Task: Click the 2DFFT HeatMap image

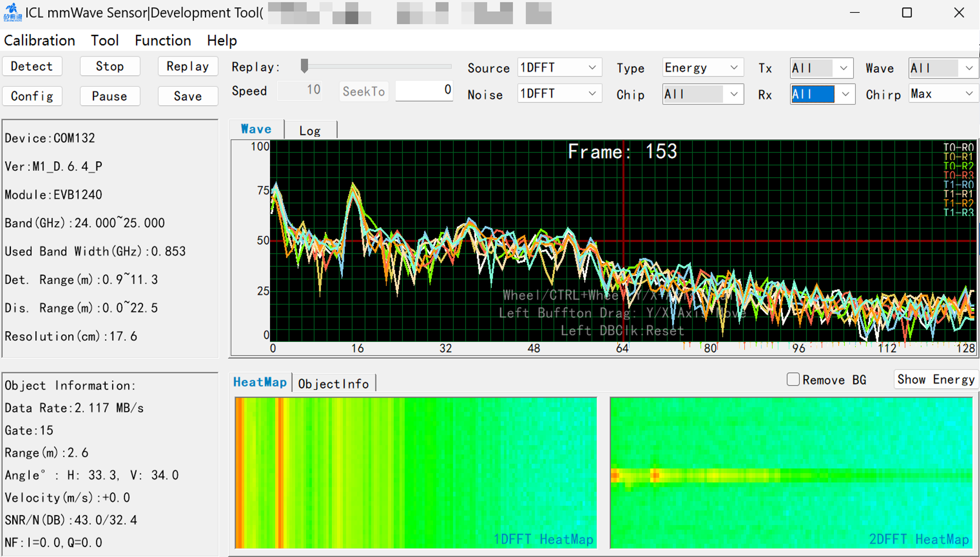Action: pos(791,473)
